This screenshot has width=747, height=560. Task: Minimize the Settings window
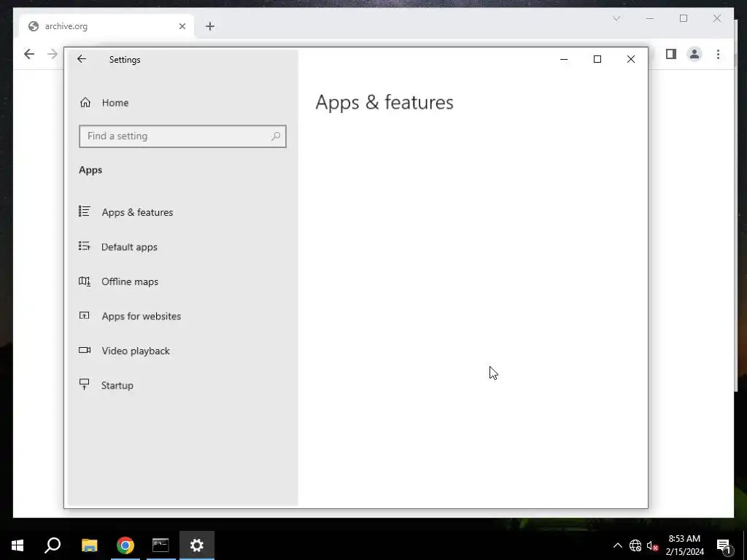pyautogui.click(x=564, y=59)
